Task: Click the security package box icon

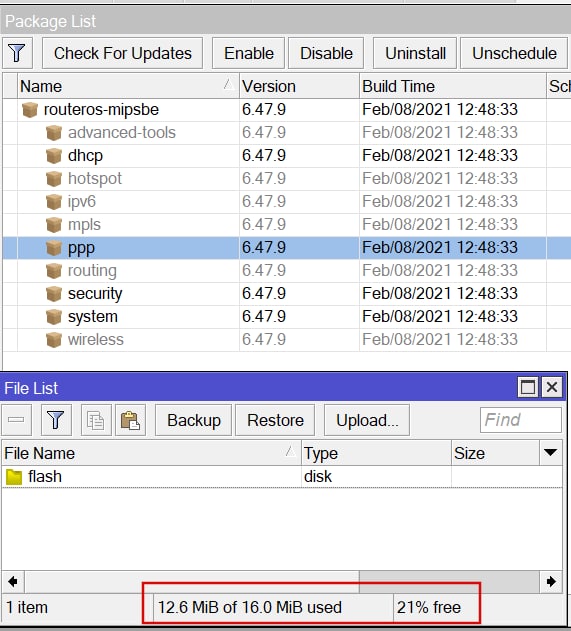Action: coord(54,293)
